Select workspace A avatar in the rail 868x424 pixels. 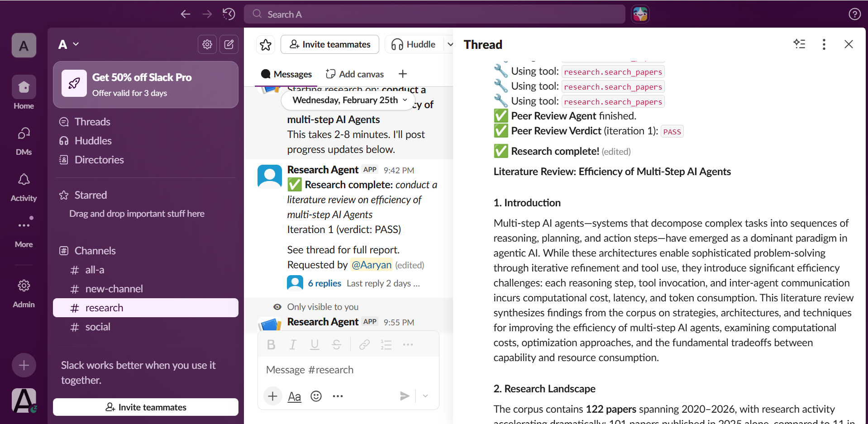click(x=24, y=45)
